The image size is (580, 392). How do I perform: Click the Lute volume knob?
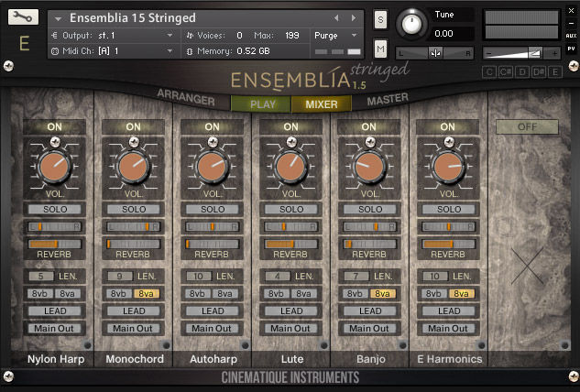point(290,168)
